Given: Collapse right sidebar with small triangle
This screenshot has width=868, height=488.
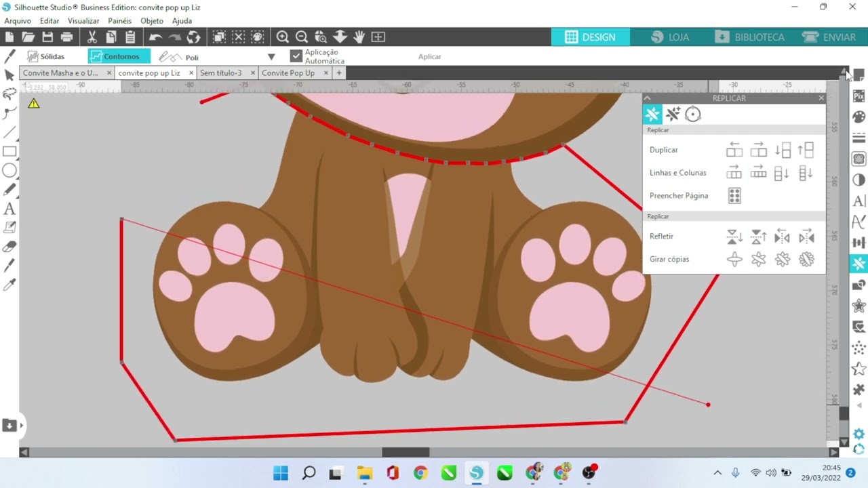Looking at the screenshot, I should (859, 405).
